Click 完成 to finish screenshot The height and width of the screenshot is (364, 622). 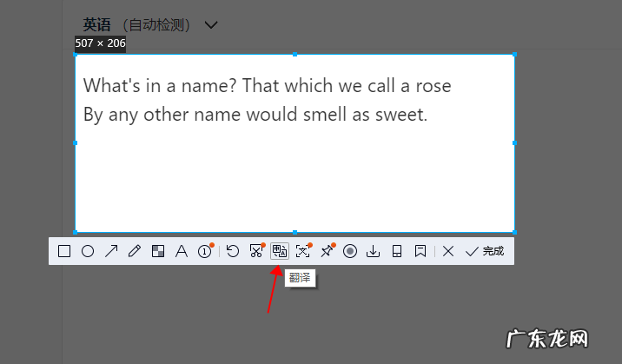[x=485, y=251]
